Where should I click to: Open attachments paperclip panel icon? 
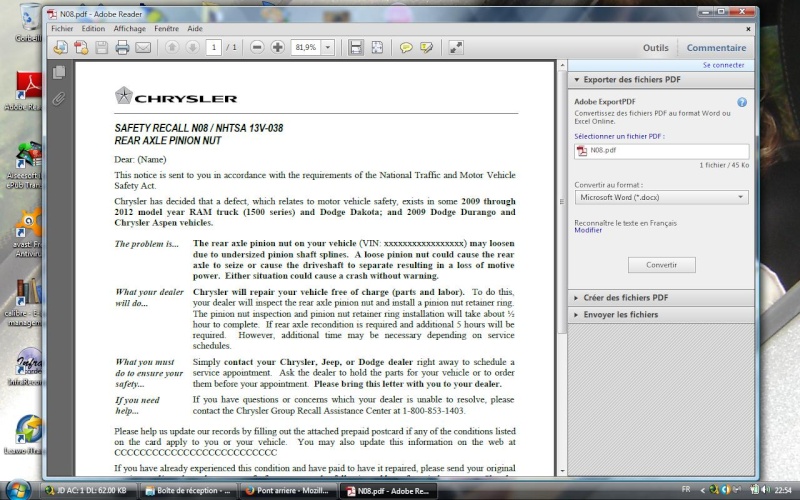(x=59, y=98)
